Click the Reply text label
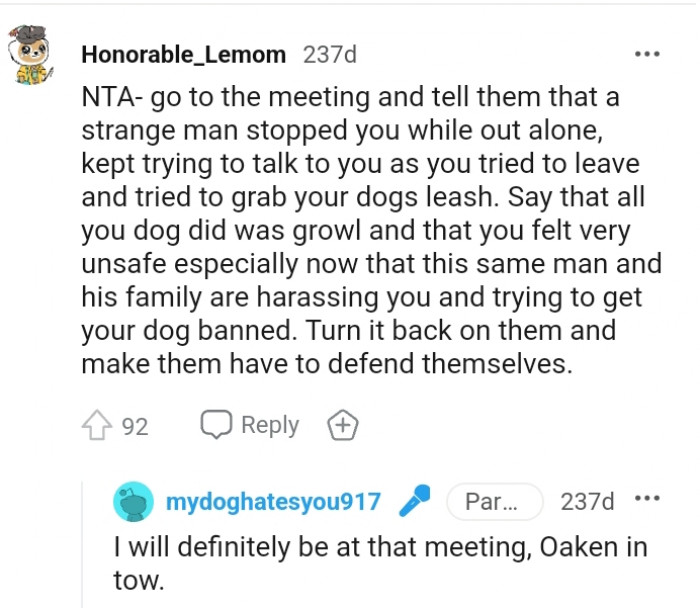The width and height of the screenshot is (700, 608). (x=270, y=426)
